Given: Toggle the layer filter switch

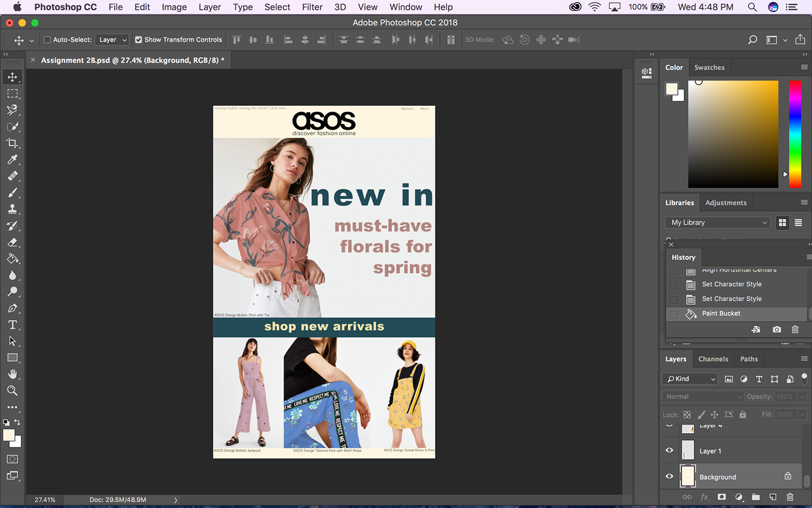Looking at the screenshot, I should (x=804, y=378).
